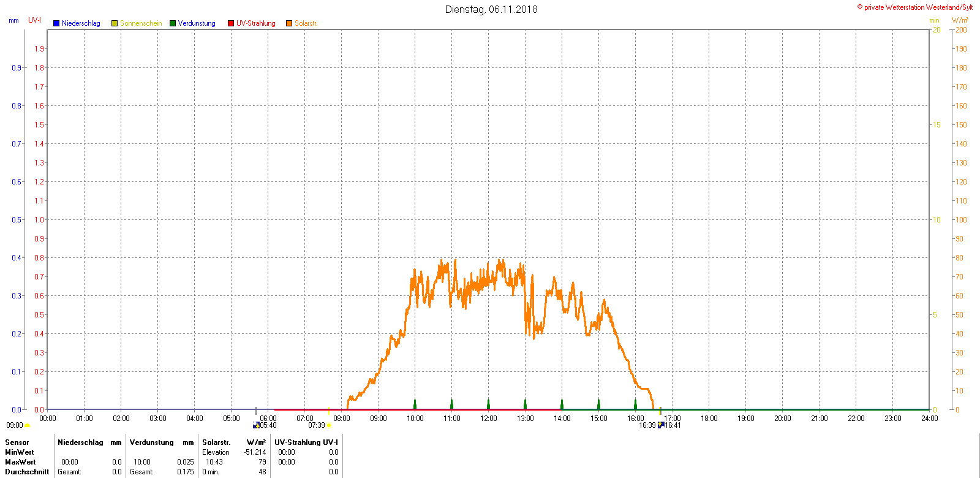
Task: Click the green Verdunstung legend swatch
Action: click(x=173, y=23)
